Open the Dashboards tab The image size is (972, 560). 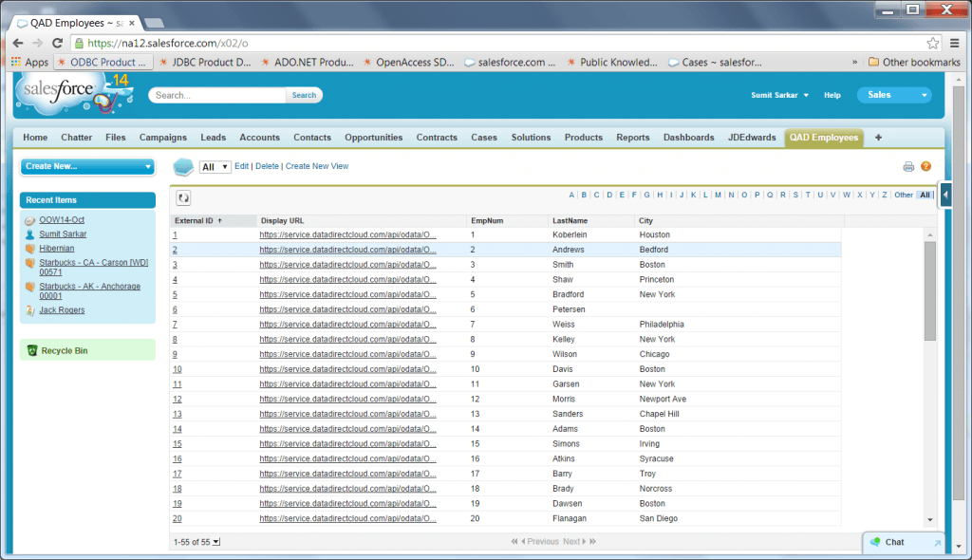click(x=688, y=137)
